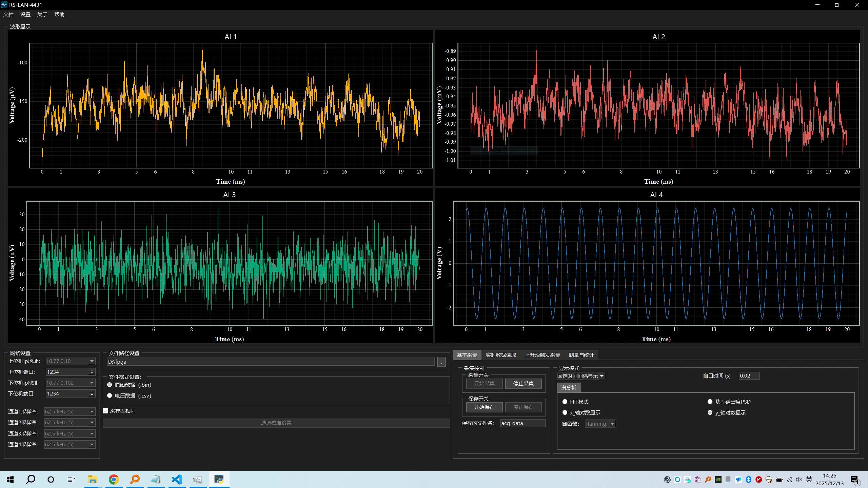Open Visual Studio Code from taskbar
The image size is (868, 488).
tap(177, 479)
